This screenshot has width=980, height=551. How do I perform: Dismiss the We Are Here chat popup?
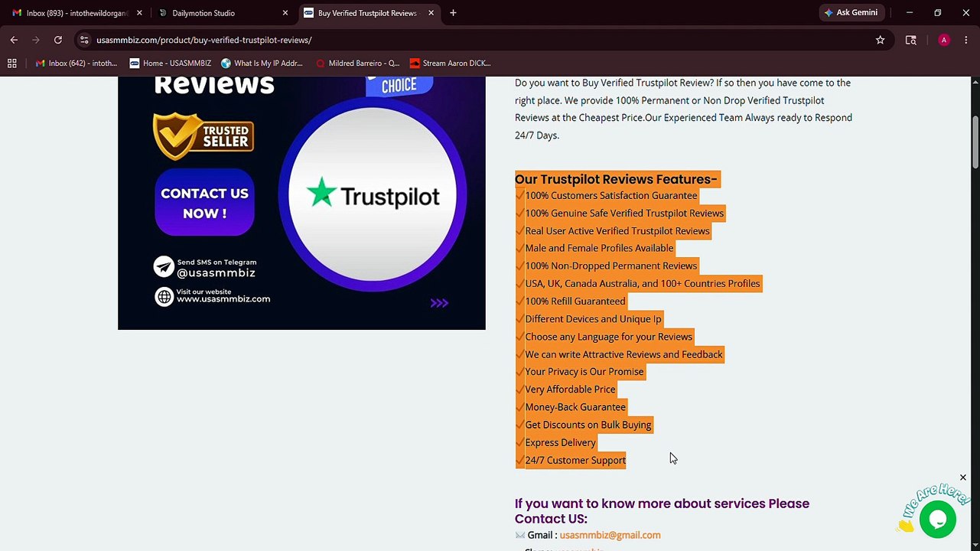962,478
